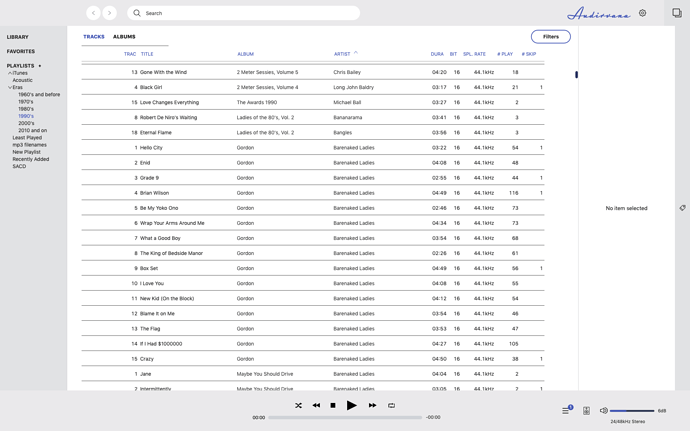Skip to next track
The height and width of the screenshot is (431, 690).
[372, 405]
